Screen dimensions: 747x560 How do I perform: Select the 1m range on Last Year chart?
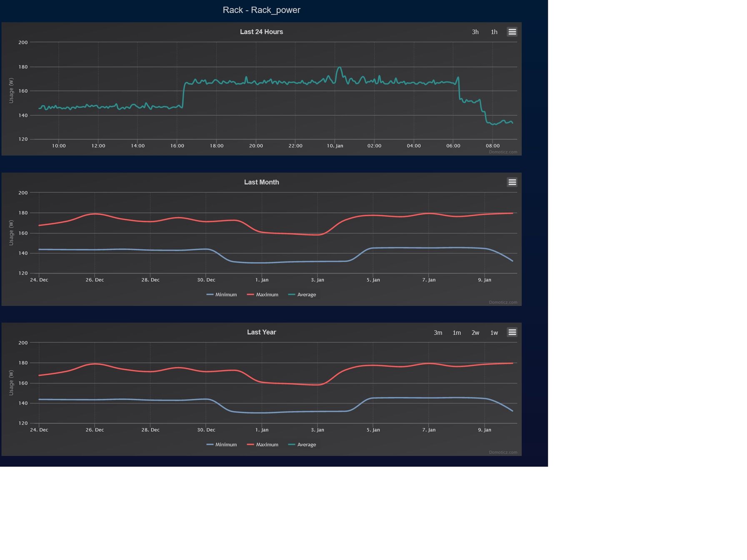click(457, 333)
